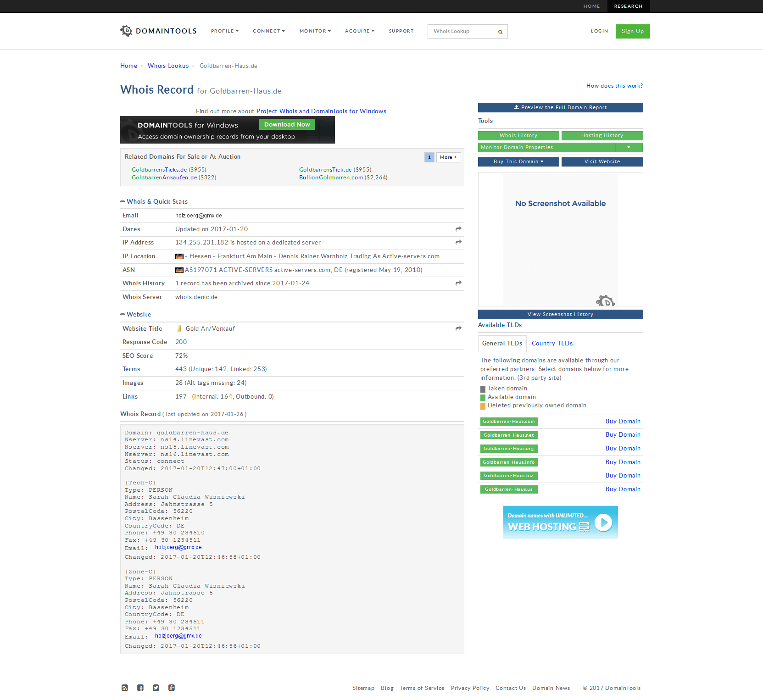Image resolution: width=763 pixels, height=700 pixels.
Task: Click page 1 in related domains pagination
Action: click(x=429, y=157)
